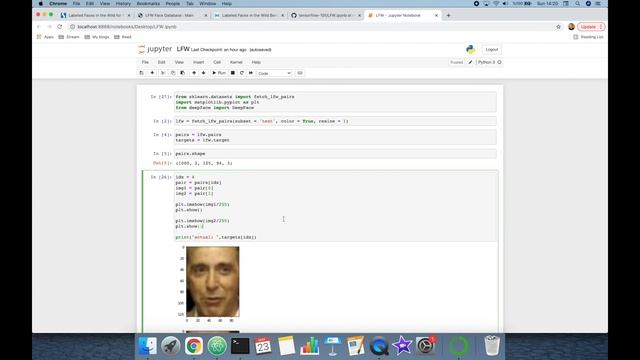Open QuickTime Player from the dock
640x360 pixels.
point(379,346)
